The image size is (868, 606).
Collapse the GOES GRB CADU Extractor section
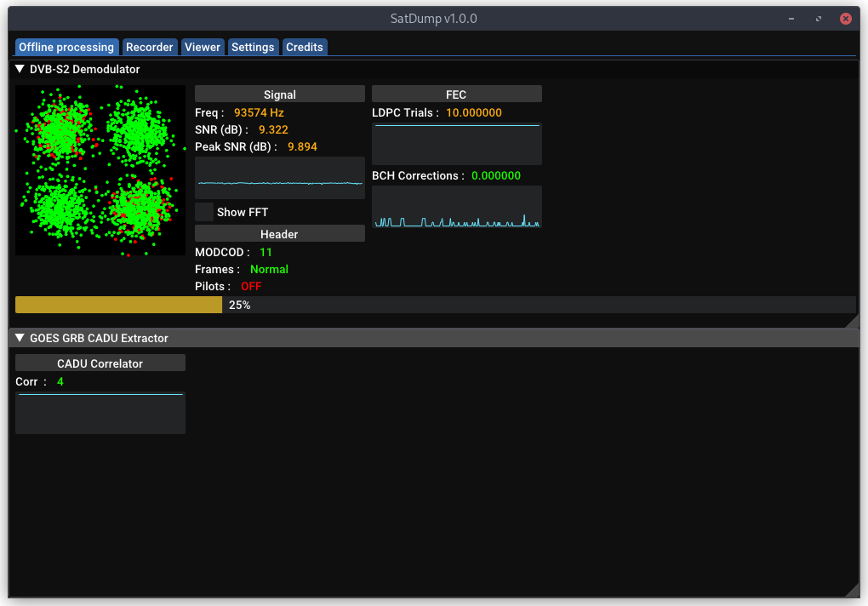(x=20, y=338)
